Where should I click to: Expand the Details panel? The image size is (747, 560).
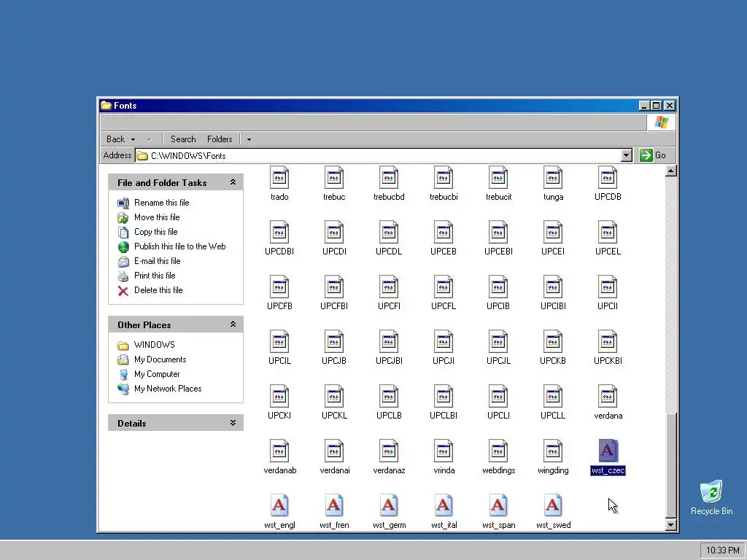point(233,423)
